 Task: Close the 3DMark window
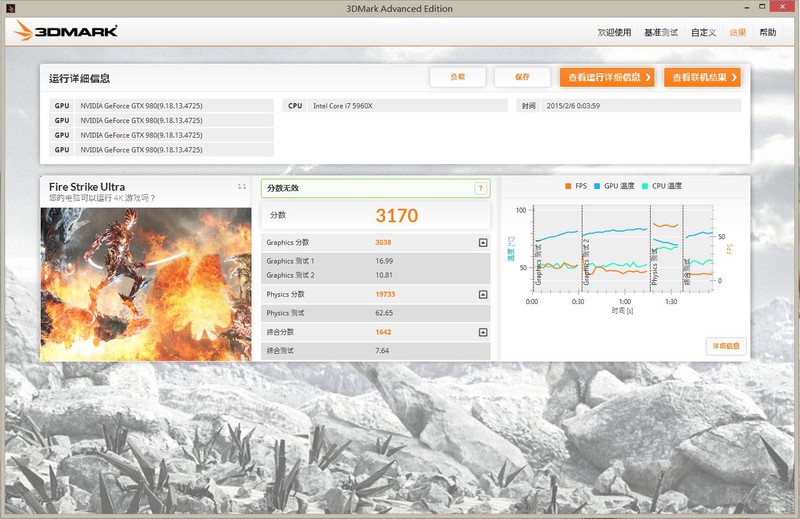click(783, 7)
